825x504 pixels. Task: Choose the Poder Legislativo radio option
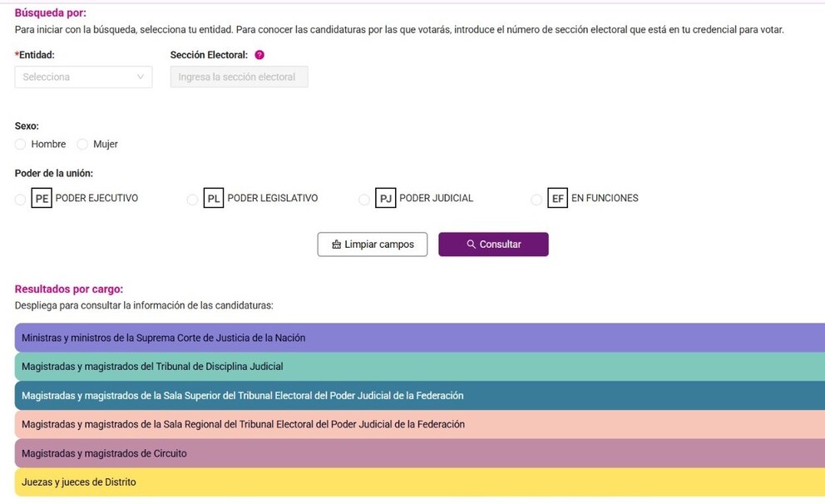pyautogui.click(x=193, y=200)
